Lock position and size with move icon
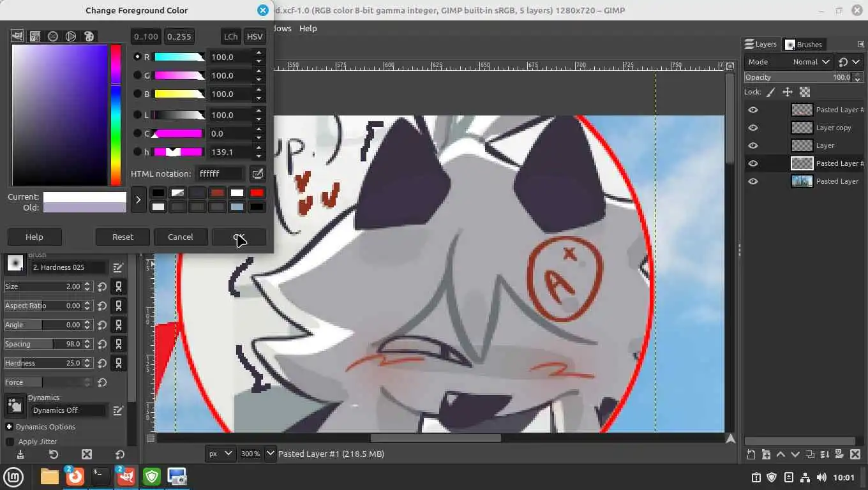The height and width of the screenshot is (490, 868). (x=788, y=92)
